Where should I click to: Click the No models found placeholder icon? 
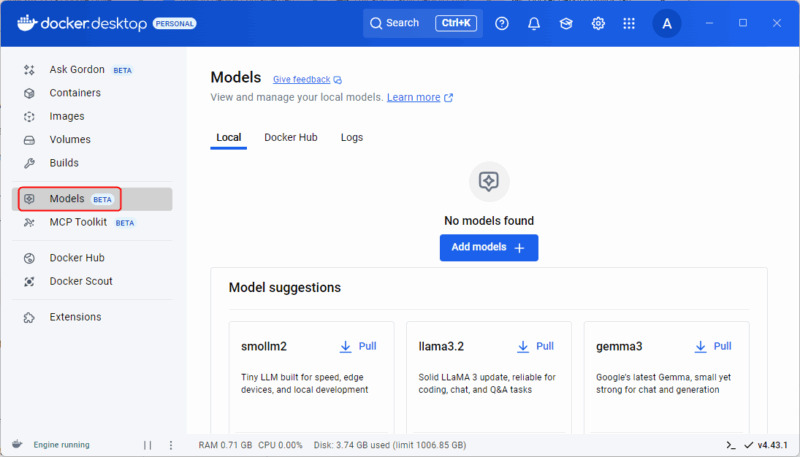489,182
